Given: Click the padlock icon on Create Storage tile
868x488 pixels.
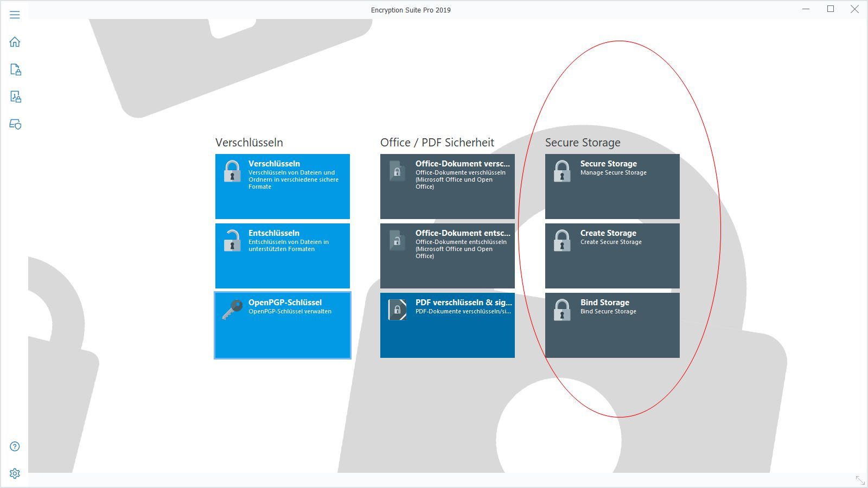Looking at the screenshot, I should point(562,240).
